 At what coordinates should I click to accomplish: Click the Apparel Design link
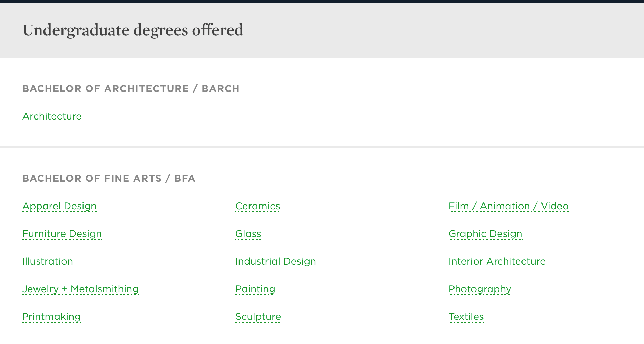59,206
